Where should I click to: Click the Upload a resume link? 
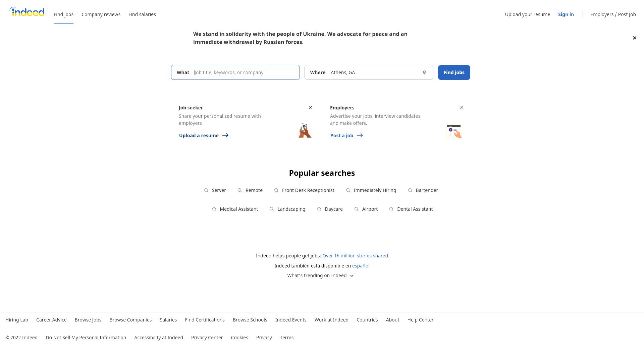click(x=204, y=136)
